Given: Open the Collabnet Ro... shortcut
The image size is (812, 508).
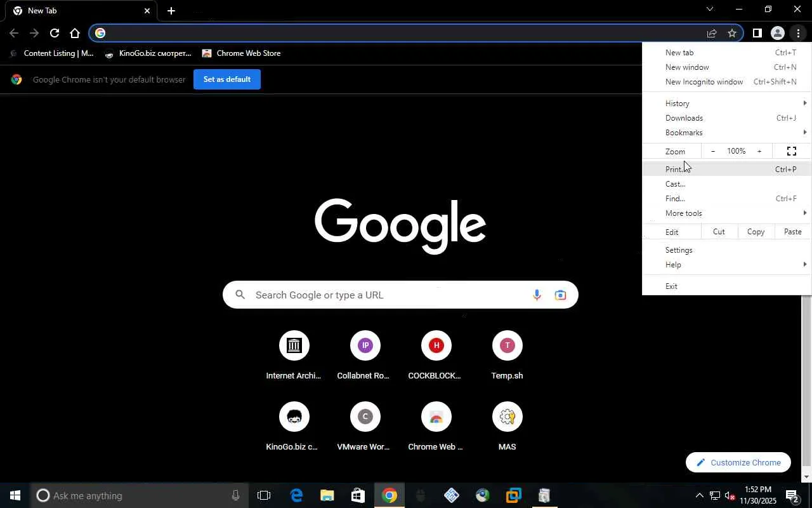Looking at the screenshot, I should point(365,354).
